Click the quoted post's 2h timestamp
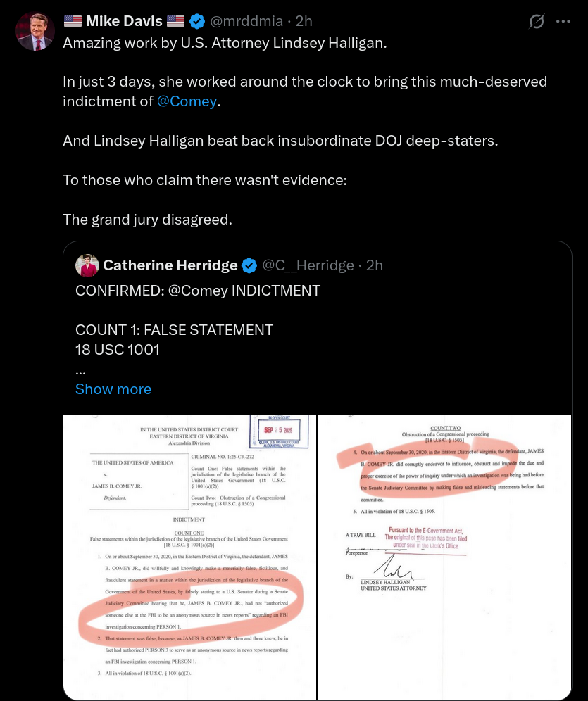588x701 pixels. pyautogui.click(x=375, y=265)
